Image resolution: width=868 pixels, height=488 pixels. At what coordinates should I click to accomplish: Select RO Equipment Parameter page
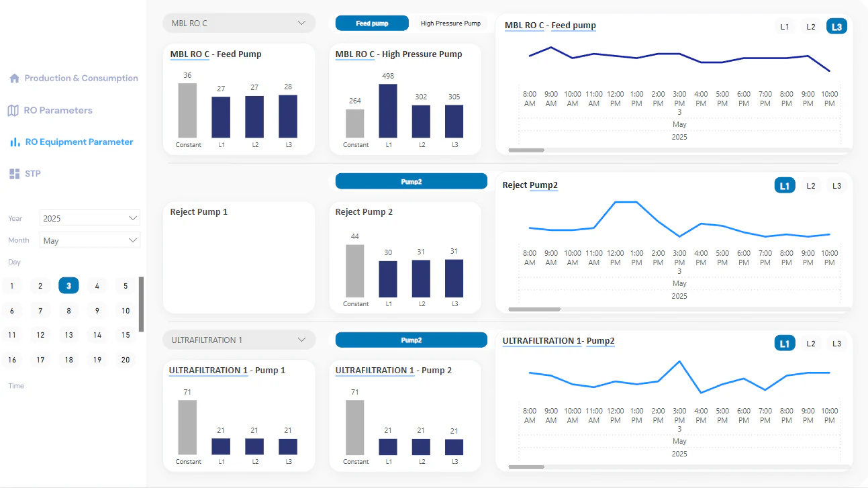point(79,142)
